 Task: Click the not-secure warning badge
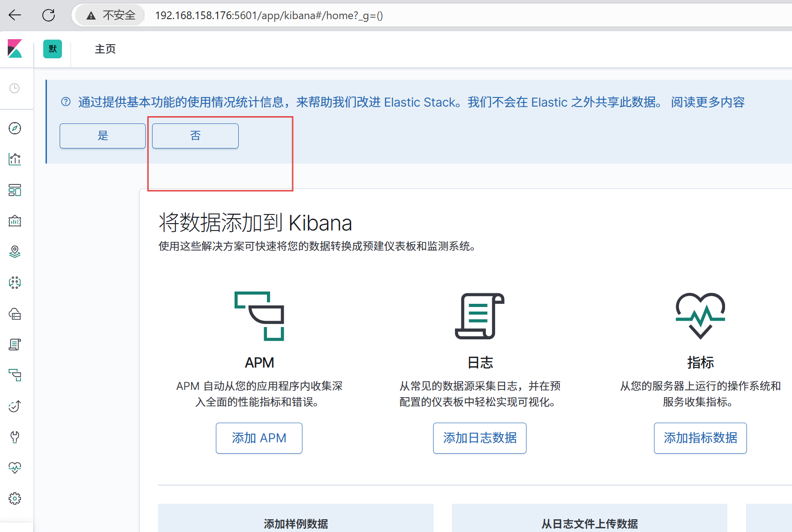click(x=111, y=15)
